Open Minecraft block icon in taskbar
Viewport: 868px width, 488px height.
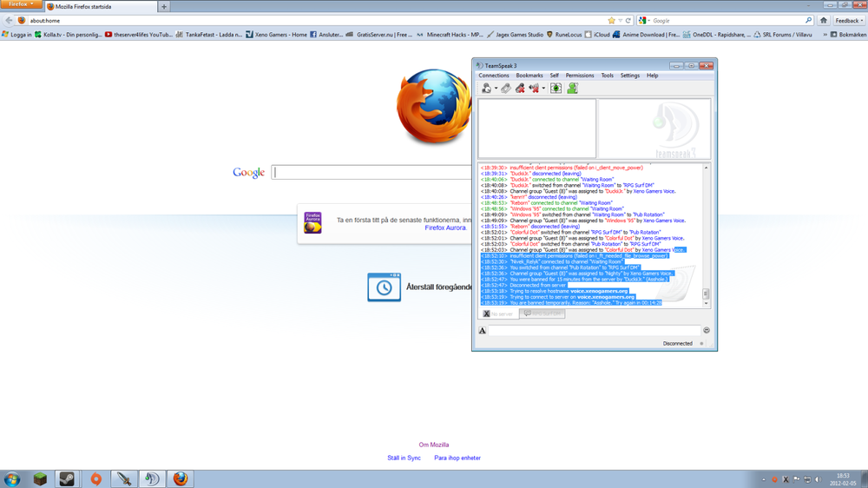tap(40, 479)
